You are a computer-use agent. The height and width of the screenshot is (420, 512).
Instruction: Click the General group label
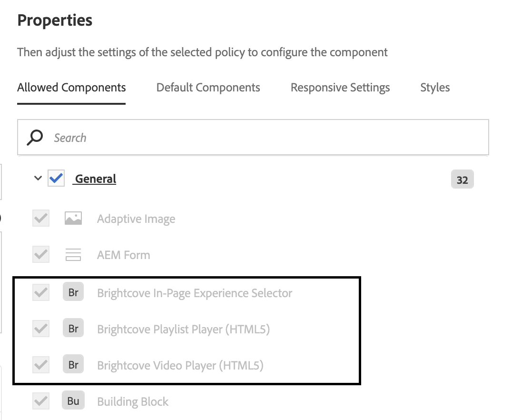click(94, 178)
